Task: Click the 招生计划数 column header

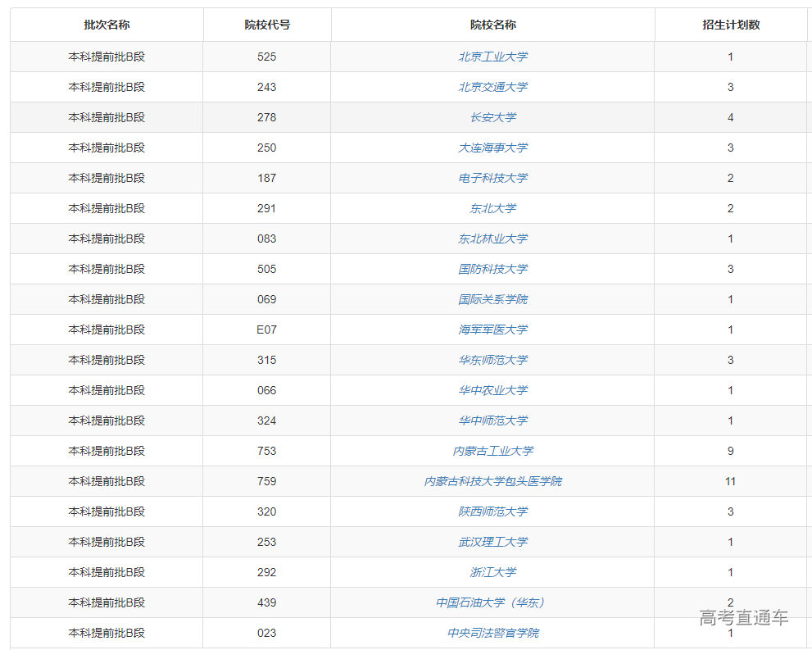Action: point(731,25)
